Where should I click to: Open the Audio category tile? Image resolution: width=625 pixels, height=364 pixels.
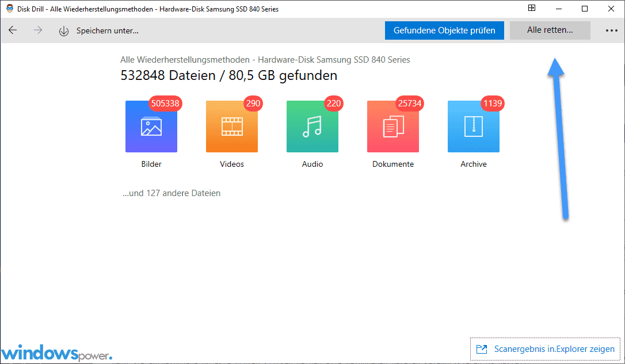[312, 127]
